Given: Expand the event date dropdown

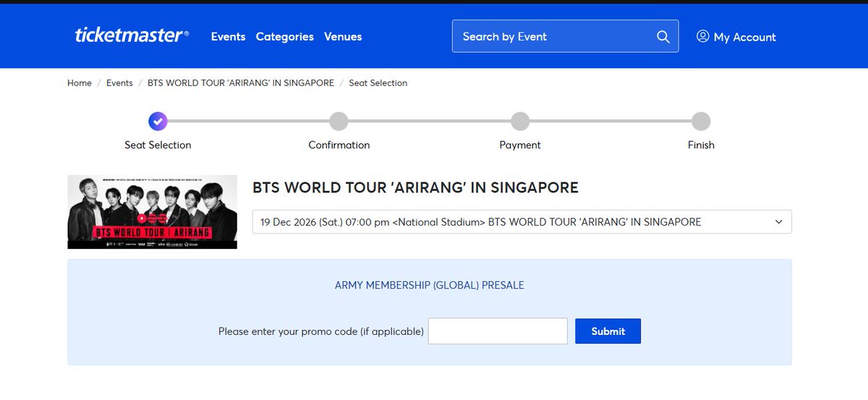Looking at the screenshot, I should point(522,222).
